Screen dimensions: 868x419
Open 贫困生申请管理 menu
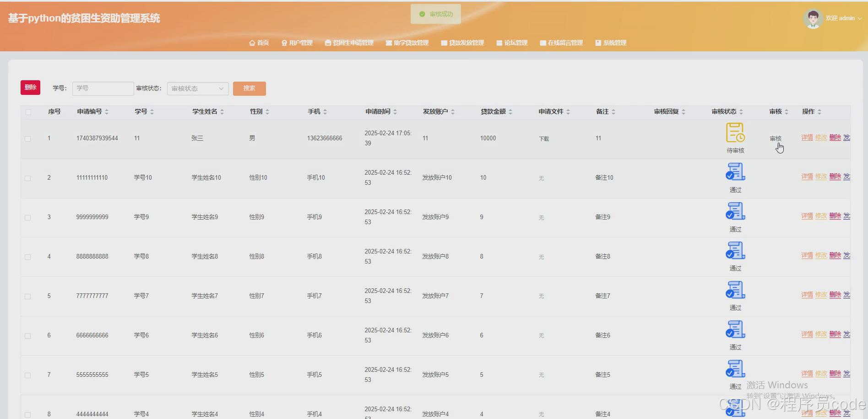349,43
